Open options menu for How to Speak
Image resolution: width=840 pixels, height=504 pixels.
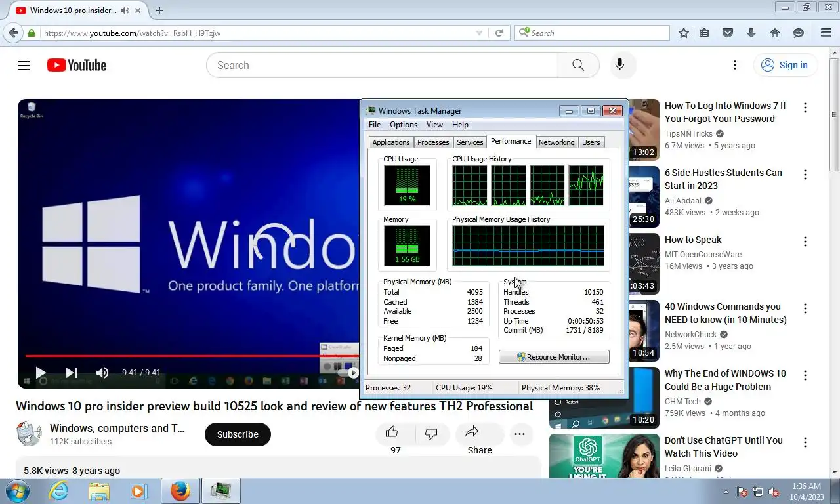coord(805,241)
